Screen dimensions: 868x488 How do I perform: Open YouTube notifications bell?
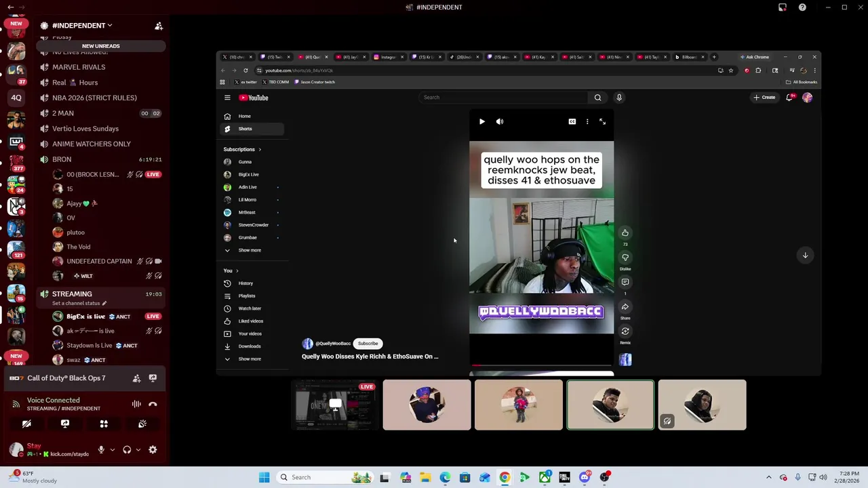789,98
